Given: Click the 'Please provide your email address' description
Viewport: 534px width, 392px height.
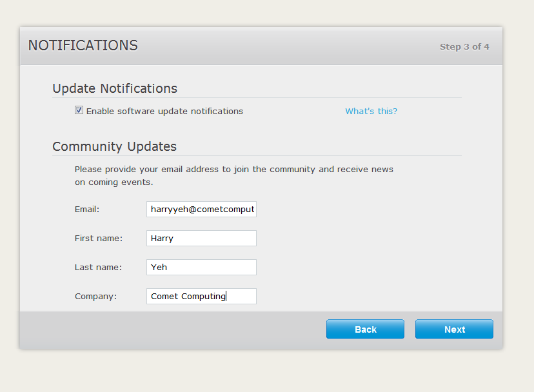Looking at the screenshot, I should (234, 176).
